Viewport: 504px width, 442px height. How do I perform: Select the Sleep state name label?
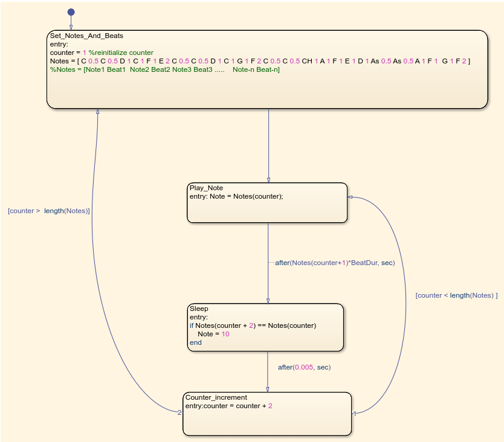199,309
